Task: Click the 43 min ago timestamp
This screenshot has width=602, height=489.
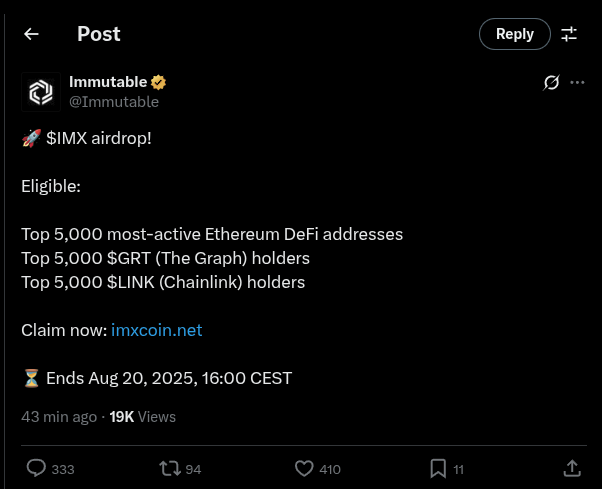Action: [x=59, y=416]
